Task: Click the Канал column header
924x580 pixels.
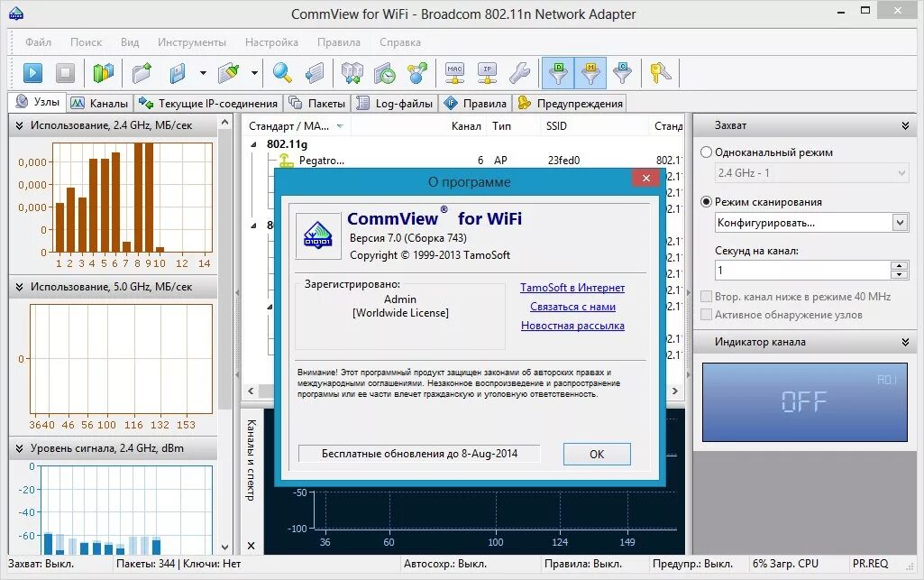Action: (466, 126)
